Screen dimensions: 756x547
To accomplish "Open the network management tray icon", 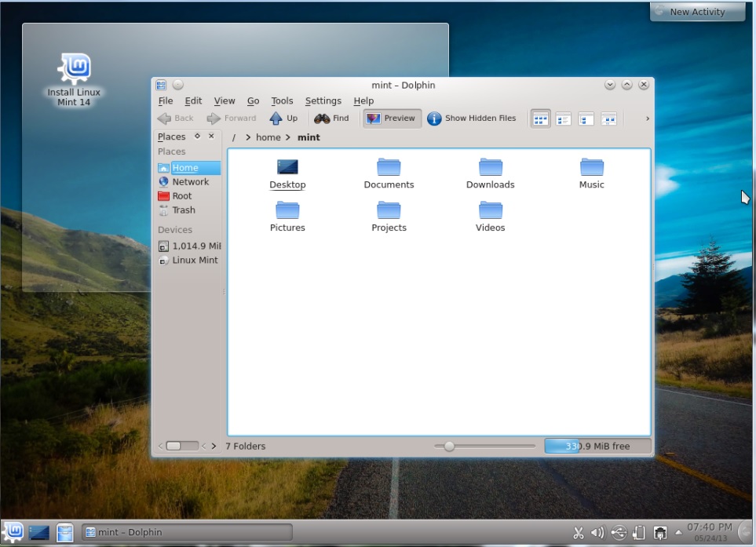I will pos(660,533).
